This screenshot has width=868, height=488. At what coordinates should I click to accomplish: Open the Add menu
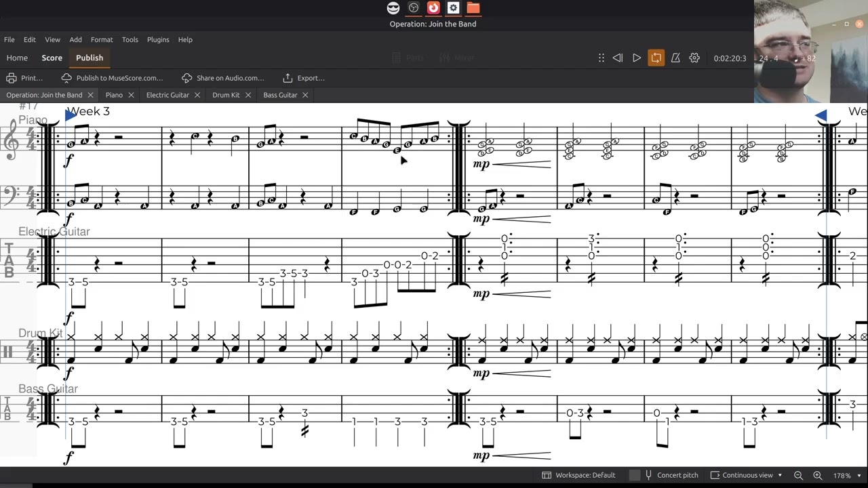coord(75,39)
